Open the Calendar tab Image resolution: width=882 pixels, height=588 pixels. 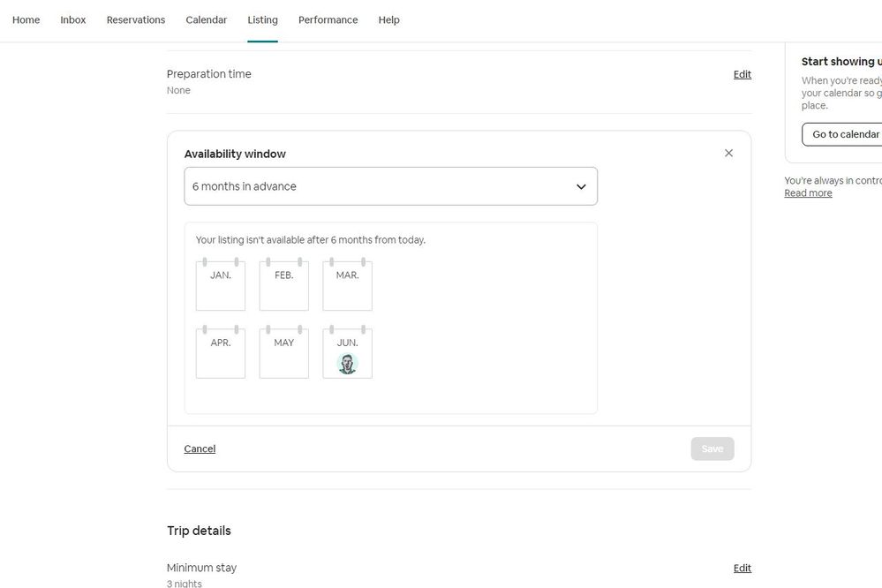[206, 19]
